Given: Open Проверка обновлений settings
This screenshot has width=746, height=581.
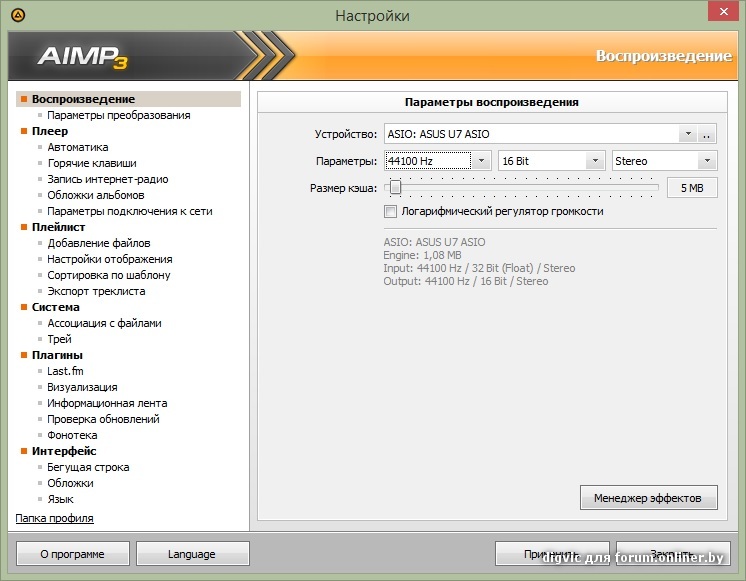Looking at the screenshot, I should point(103,419).
